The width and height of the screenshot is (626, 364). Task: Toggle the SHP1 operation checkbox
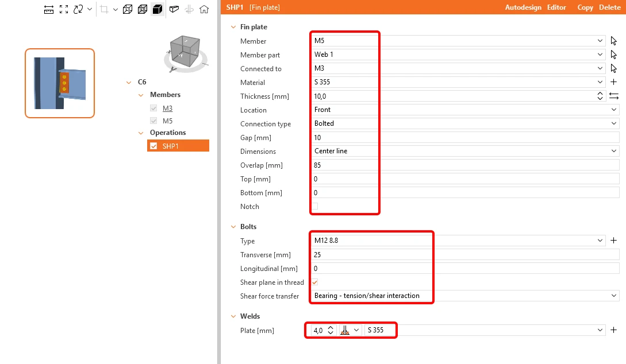pyautogui.click(x=153, y=146)
